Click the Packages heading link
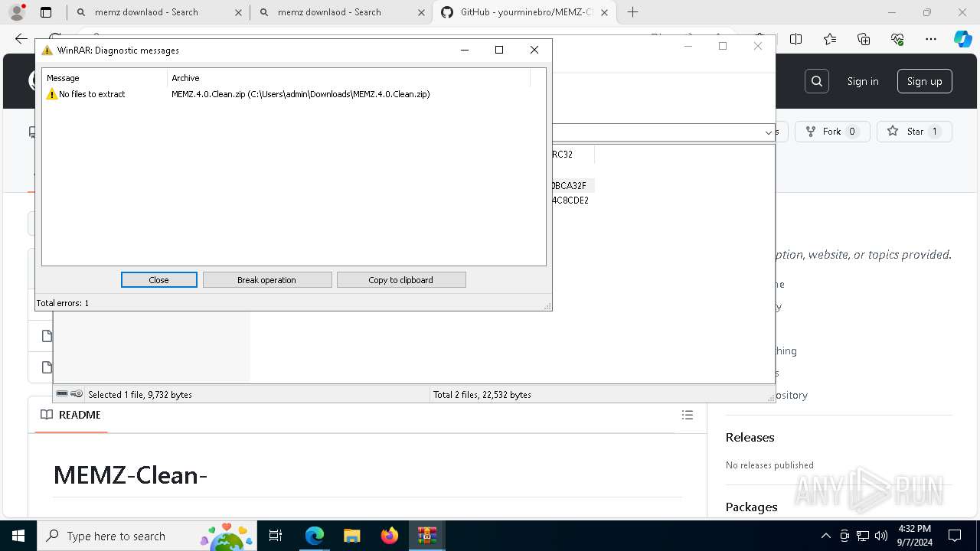This screenshot has height=551, width=980. click(751, 507)
